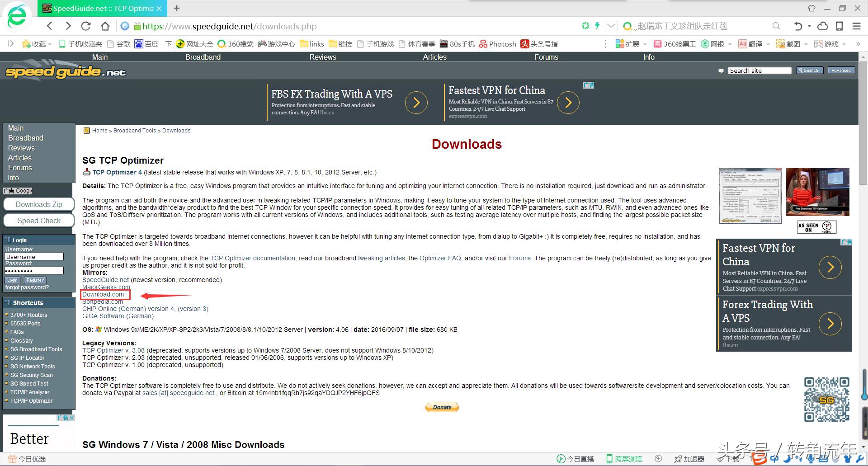Open the 游戏中心 bookmark
The width and height of the screenshot is (868, 466).
(276, 44)
